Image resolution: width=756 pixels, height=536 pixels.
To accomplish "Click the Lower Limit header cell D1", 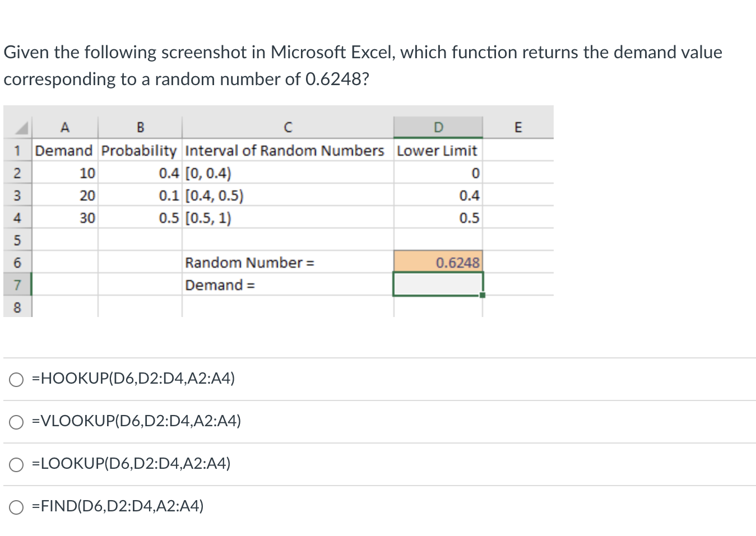I will coord(437,150).
